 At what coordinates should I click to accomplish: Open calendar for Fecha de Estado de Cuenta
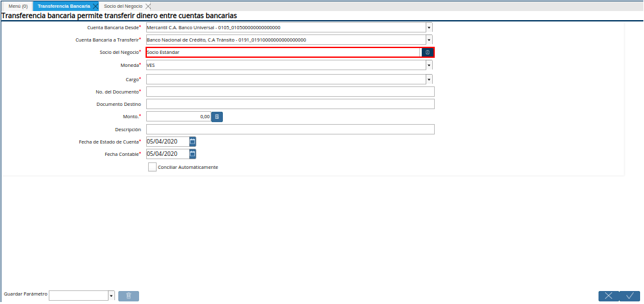tap(192, 142)
